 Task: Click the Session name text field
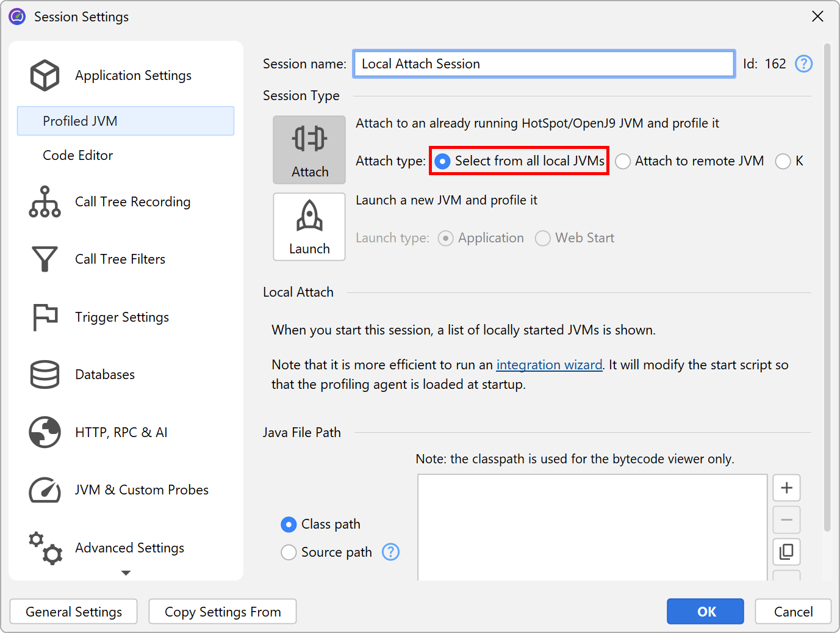tap(544, 64)
